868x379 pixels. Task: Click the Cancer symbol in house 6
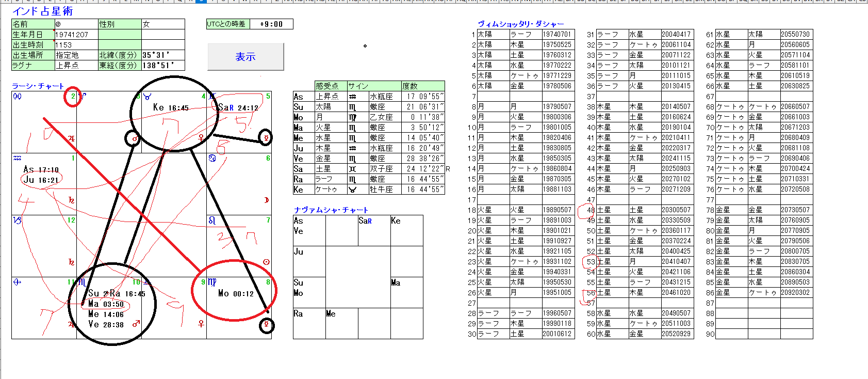(212, 159)
